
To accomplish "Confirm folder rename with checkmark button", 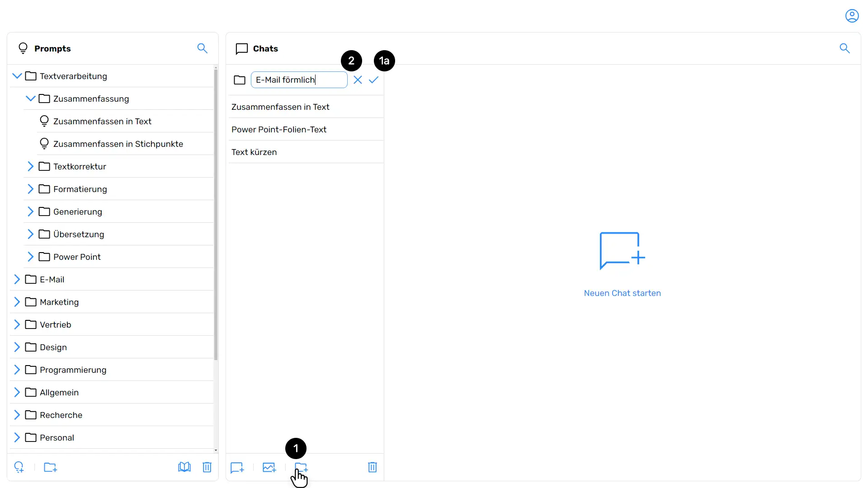I will (x=374, y=80).
